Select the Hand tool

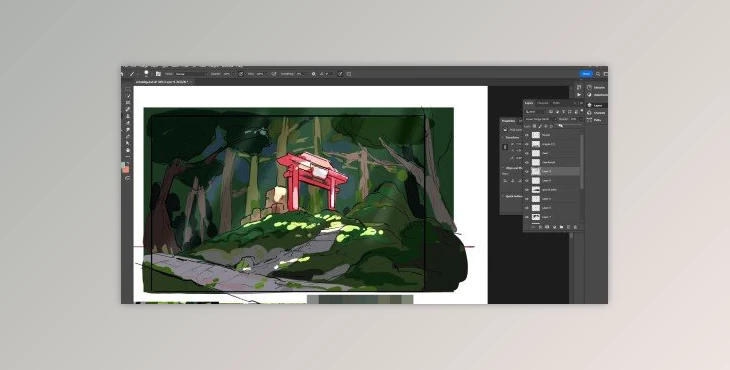[x=128, y=150]
